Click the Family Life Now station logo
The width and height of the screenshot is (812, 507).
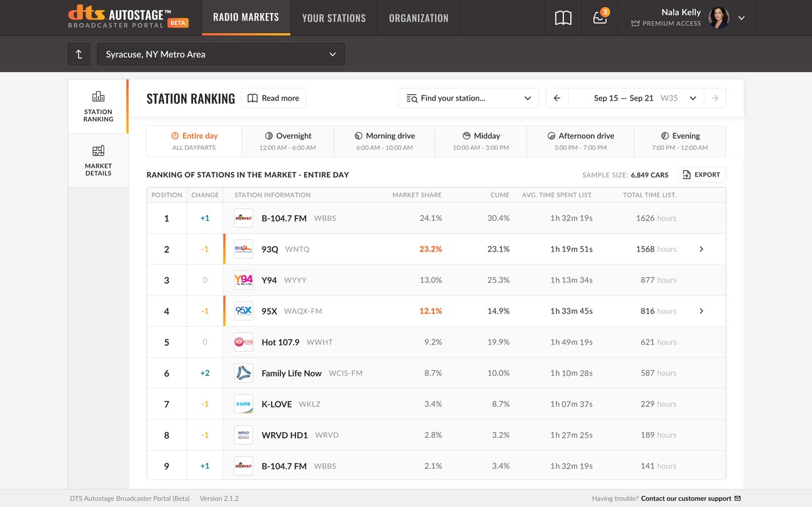[244, 373]
